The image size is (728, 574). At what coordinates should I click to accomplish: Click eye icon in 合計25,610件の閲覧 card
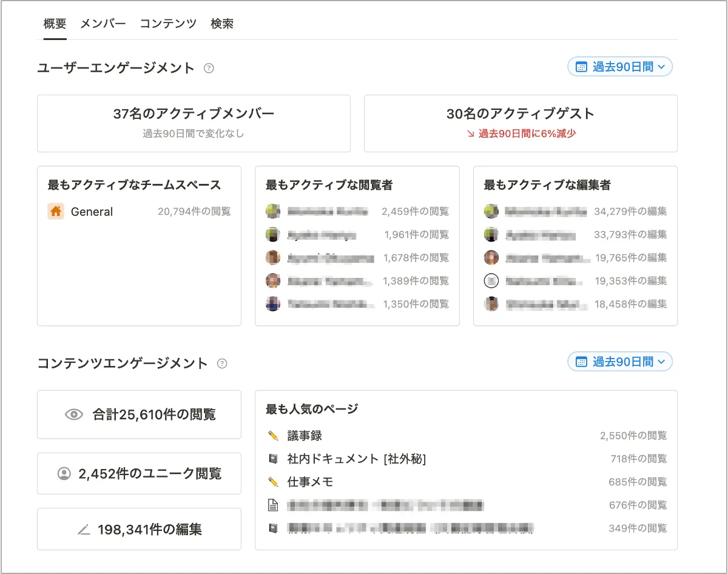pos(74,415)
